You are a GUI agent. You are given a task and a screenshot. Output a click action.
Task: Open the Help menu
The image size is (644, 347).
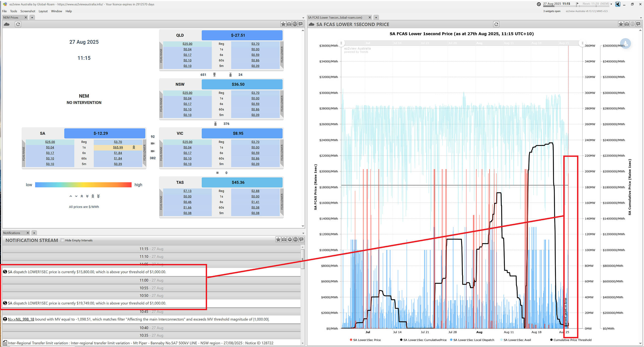pyautogui.click(x=69, y=11)
